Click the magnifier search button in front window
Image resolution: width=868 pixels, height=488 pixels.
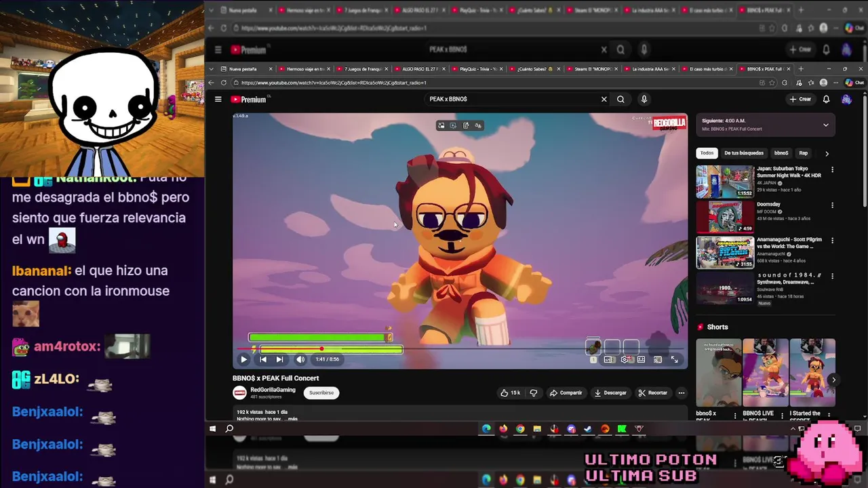(x=620, y=99)
